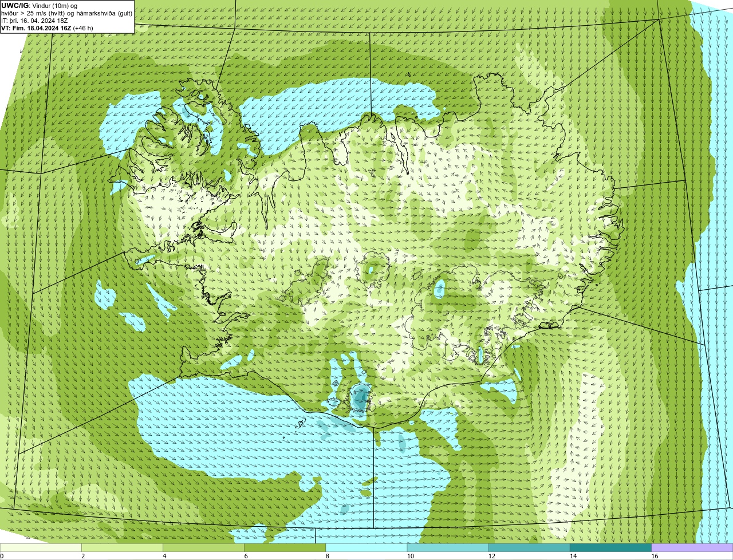Click the 14–16 dark teal legend swatch

click(x=610, y=547)
